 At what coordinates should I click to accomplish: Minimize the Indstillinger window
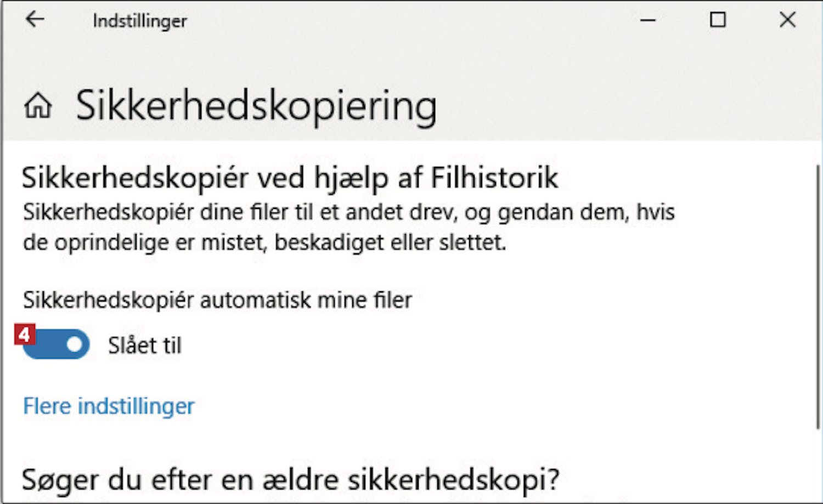[648, 20]
